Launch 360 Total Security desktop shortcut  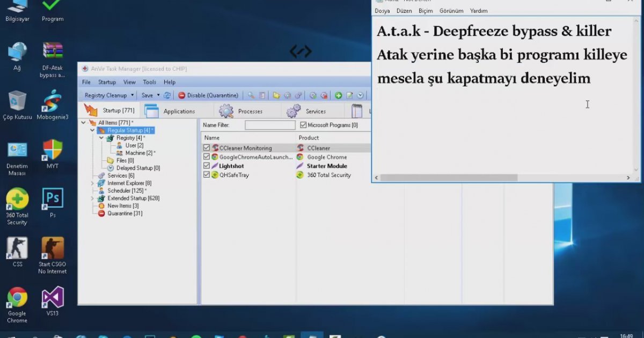click(x=17, y=207)
